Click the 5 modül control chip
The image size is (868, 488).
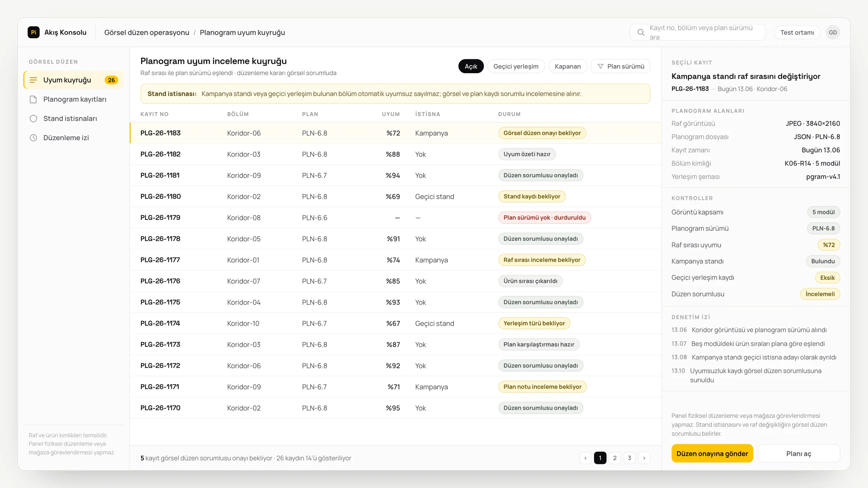pos(823,212)
